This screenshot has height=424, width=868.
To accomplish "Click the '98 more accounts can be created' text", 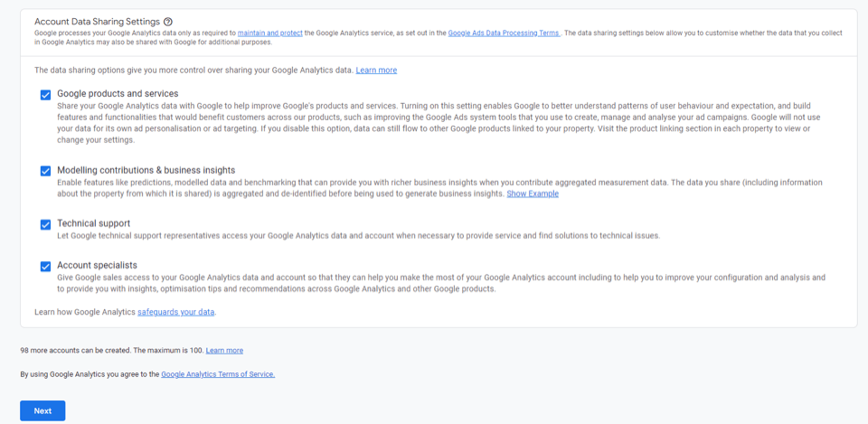I will tap(110, 350).
